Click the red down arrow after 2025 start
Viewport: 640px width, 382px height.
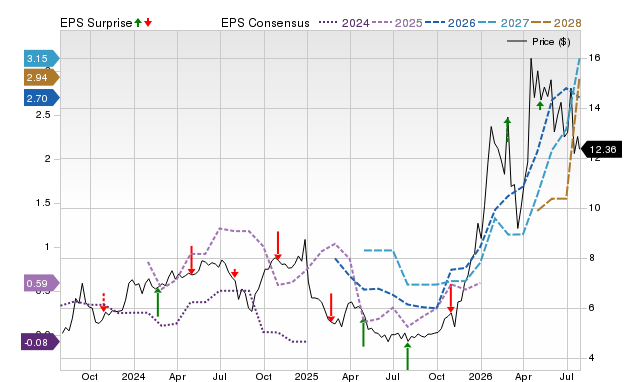tap(331, 307)
